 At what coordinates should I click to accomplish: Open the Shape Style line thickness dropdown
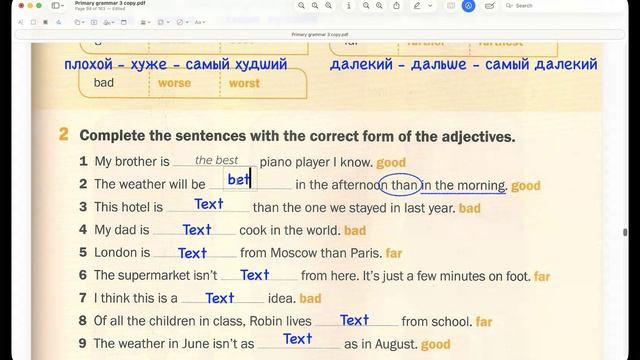pyautogui.click(x=145, y=22)
